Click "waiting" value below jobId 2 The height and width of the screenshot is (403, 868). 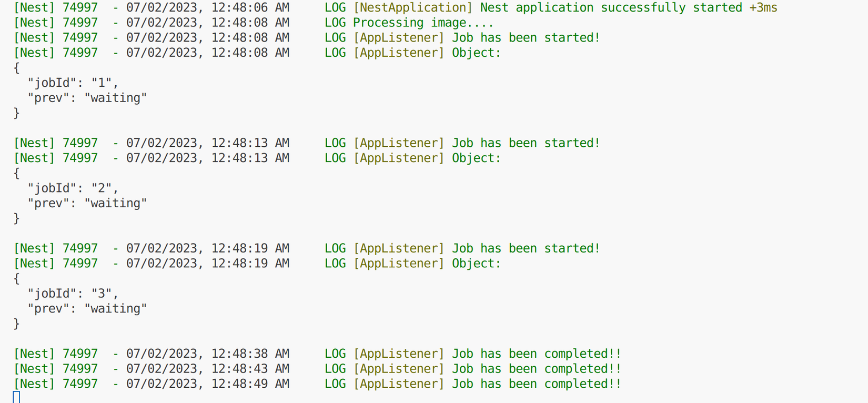tap(116, 204)
